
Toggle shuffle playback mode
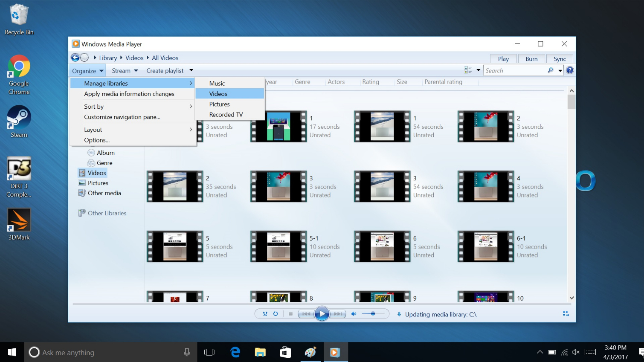coord(265,314)
